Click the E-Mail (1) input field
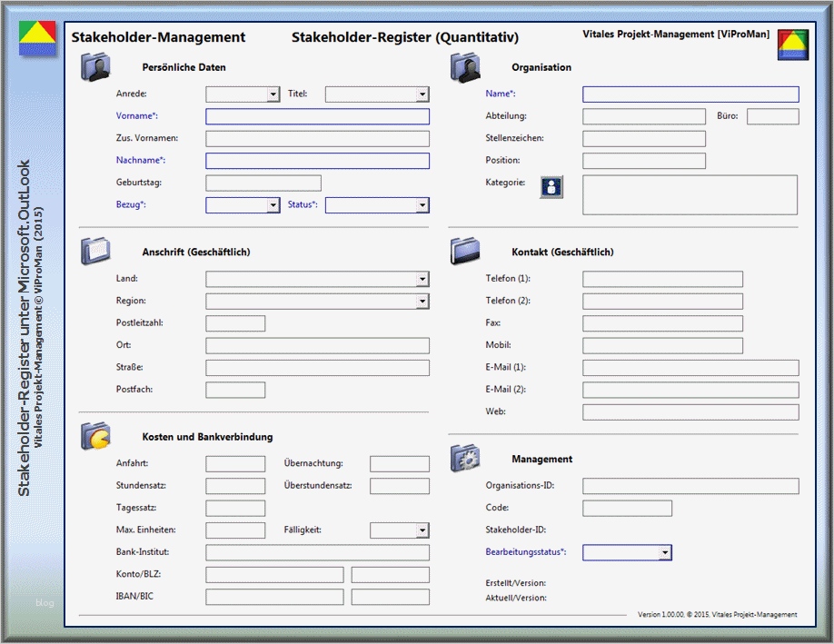This screenshot has height=644, width=834. click(x=690, y=368)
